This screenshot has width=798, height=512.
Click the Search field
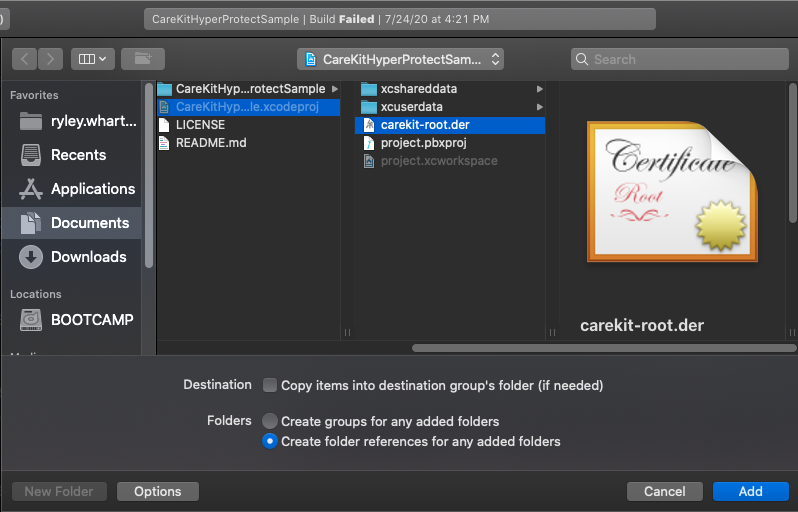(x=680, y=60)
